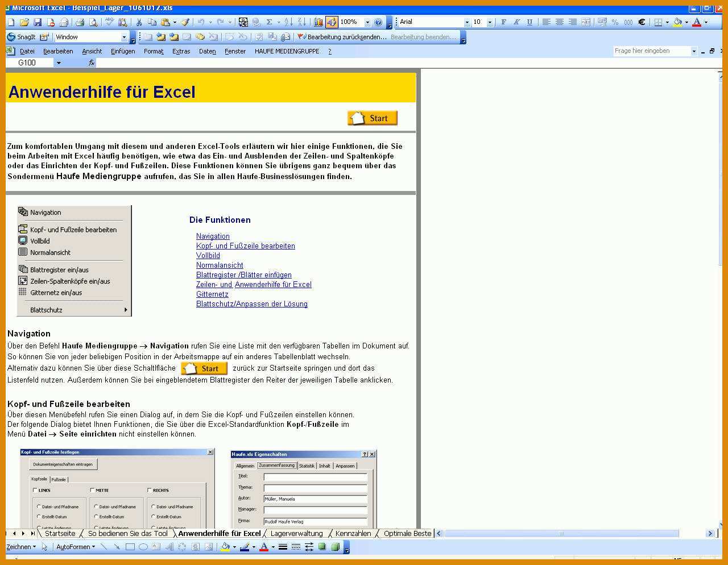Open the Datei menu
The height and width of the screenshot is (565, 728).
(x=27, y=51)
